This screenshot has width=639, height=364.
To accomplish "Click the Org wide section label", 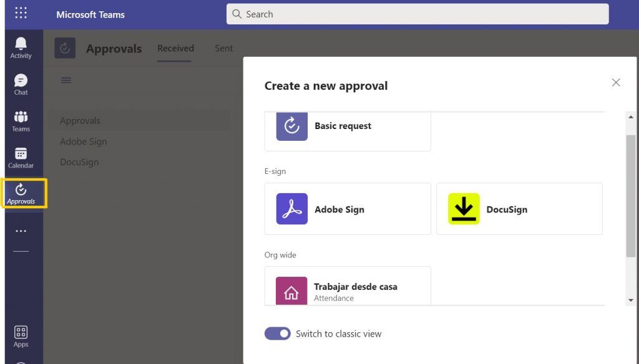I will [x=280, y=255].
